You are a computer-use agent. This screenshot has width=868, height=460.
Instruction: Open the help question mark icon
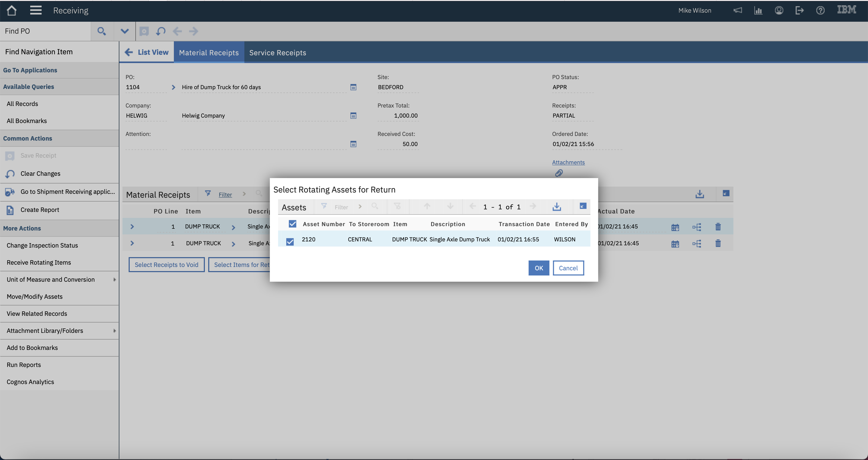(820, 10)
